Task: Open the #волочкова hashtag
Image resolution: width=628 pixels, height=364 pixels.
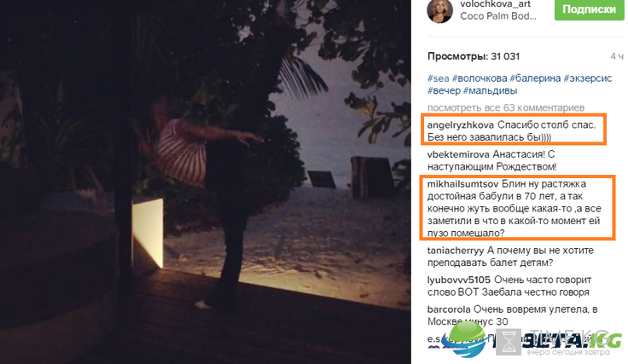Action: [480, 78]
